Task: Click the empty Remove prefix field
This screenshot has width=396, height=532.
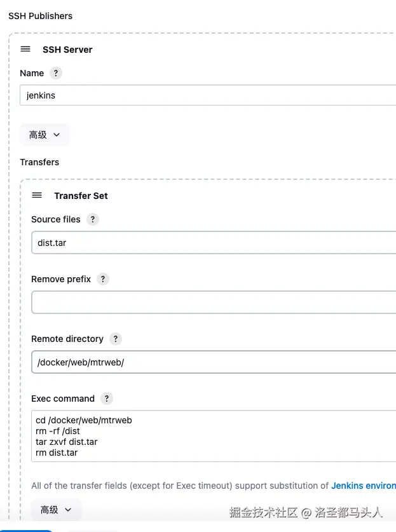Action: [x=213, y=303]
